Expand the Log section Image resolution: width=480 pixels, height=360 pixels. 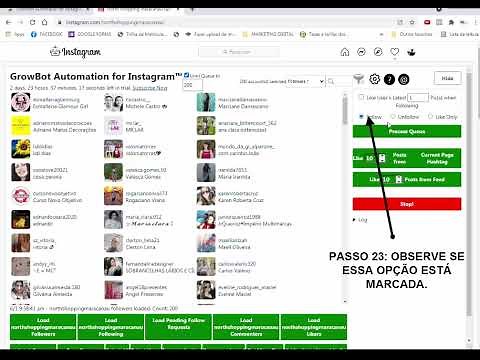[360, 220]
